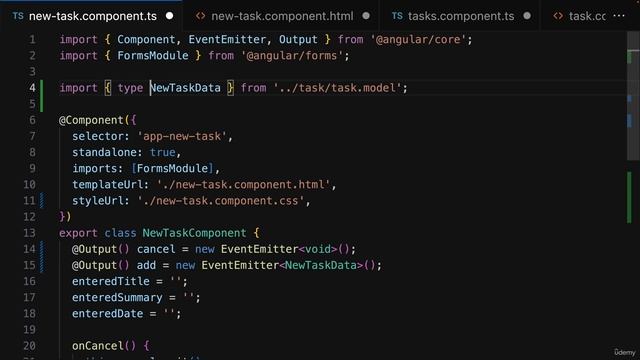This screenshot has width=640, height=360.
Task: Click the NewTaskData import identifier
Action: tap(185, 88)
